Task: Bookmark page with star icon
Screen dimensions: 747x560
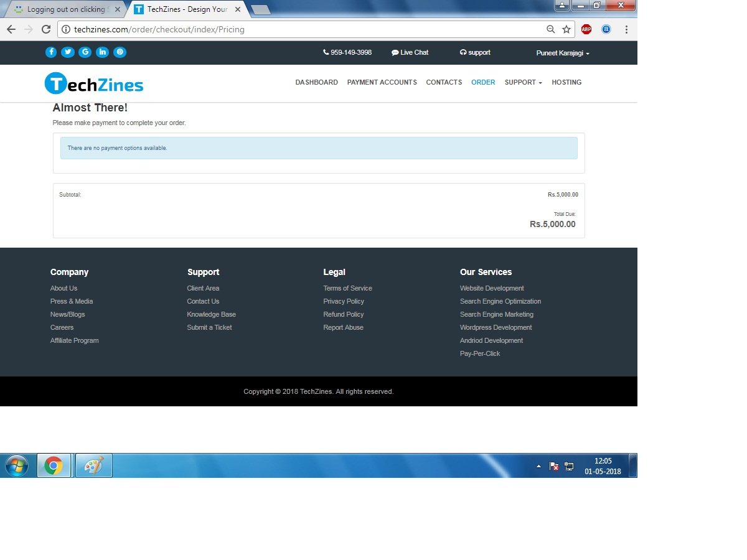Action: point(566,29)
